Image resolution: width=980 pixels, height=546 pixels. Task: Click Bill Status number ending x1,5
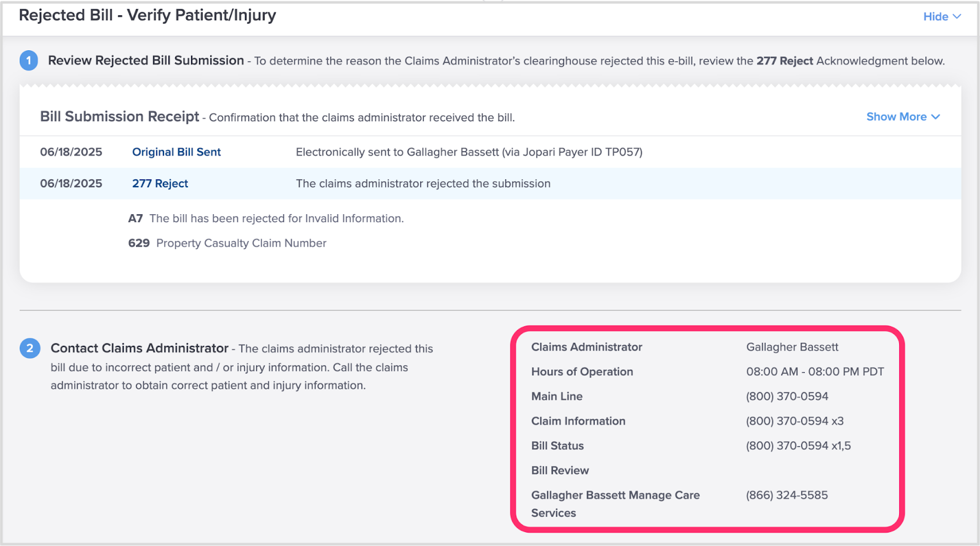click(799, 446)
